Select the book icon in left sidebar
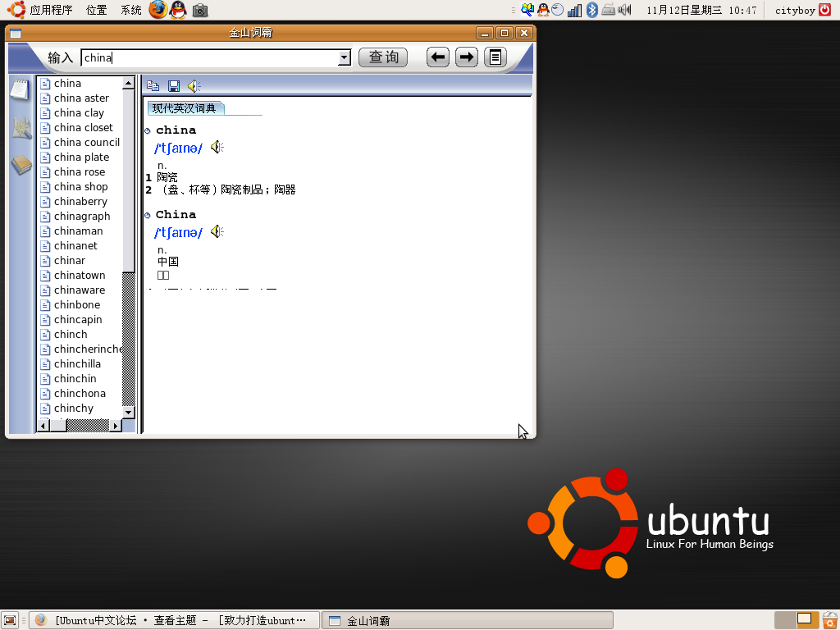This screenshot has width=840, height=630. coord(21,165)
